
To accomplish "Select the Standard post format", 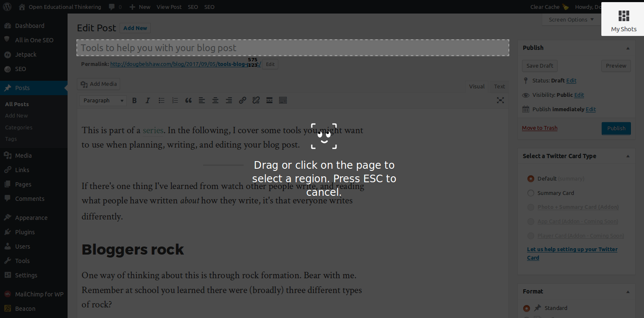I will 526,308.
